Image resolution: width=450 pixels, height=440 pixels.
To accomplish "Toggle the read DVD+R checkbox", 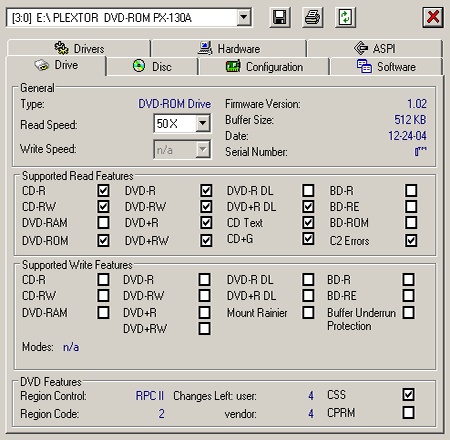I will coord(206,223).
